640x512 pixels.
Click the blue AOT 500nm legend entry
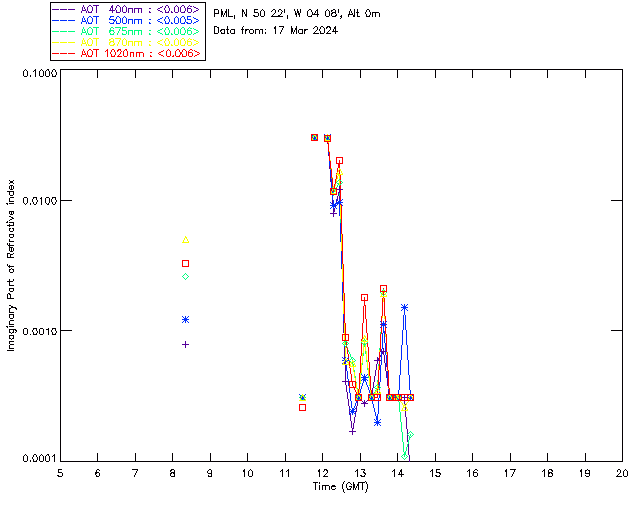tap(126, 20)
